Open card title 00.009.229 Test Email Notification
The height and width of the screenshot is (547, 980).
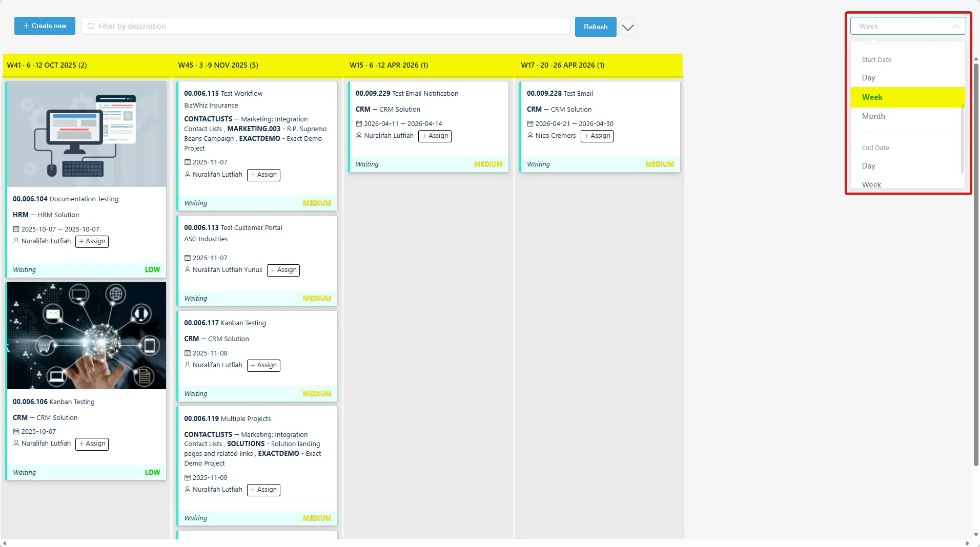pyautogui.click(x=407, y=94)
